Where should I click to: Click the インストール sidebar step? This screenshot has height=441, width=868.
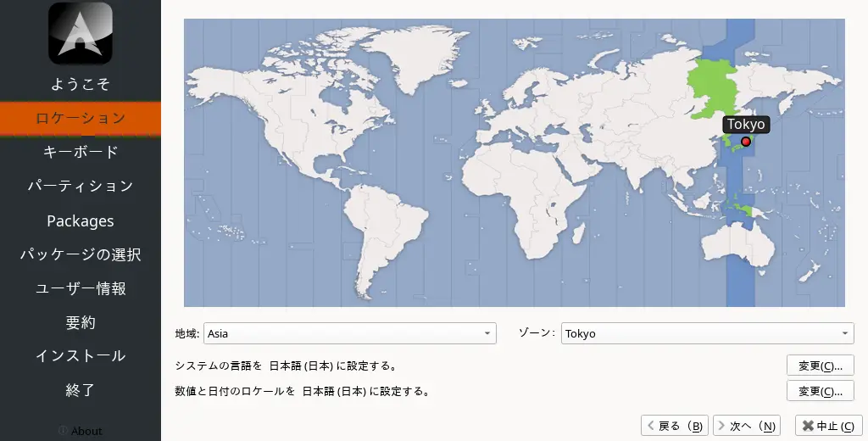click(x=81, y=356)
